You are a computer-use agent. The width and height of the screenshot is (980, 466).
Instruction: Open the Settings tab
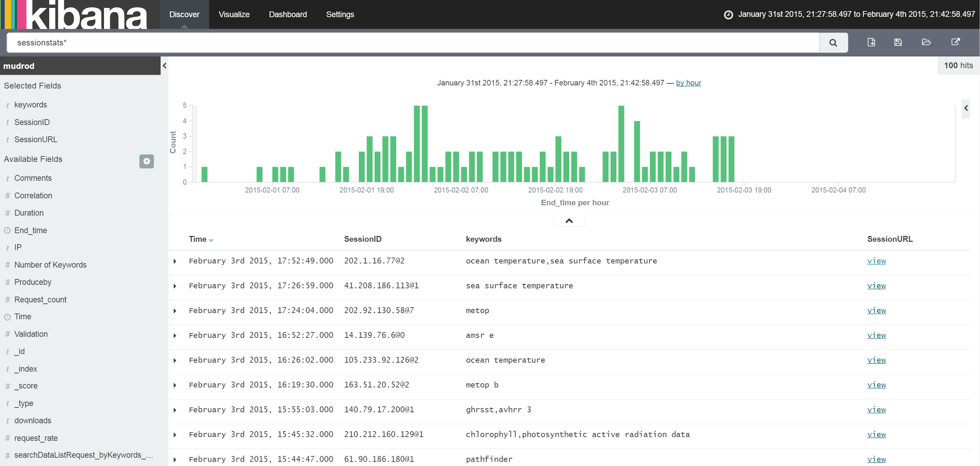(x=340, y=15)
